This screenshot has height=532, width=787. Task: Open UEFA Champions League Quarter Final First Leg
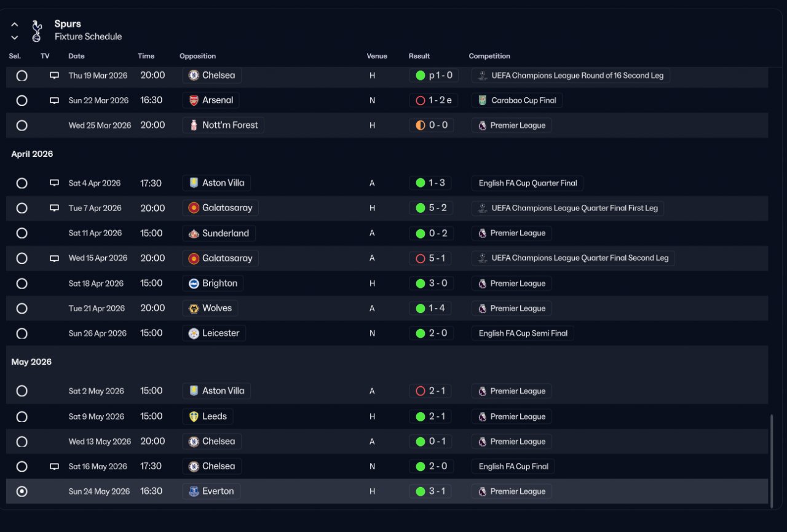(568, 208)
